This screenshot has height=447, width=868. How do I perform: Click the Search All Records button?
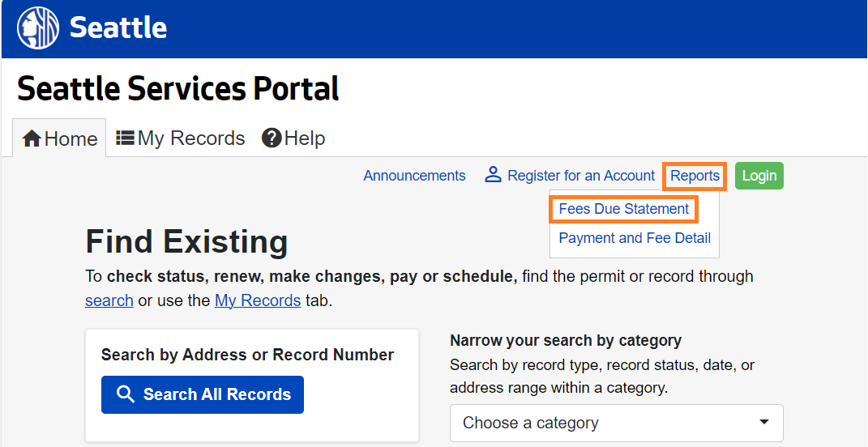[x=203, y=394]
